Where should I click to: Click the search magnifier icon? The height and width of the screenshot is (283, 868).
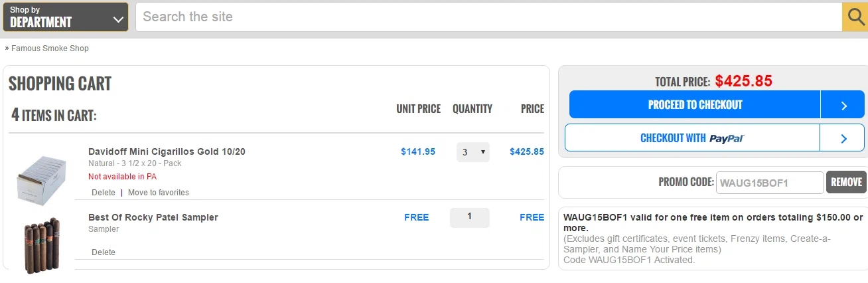pos(855,17)
